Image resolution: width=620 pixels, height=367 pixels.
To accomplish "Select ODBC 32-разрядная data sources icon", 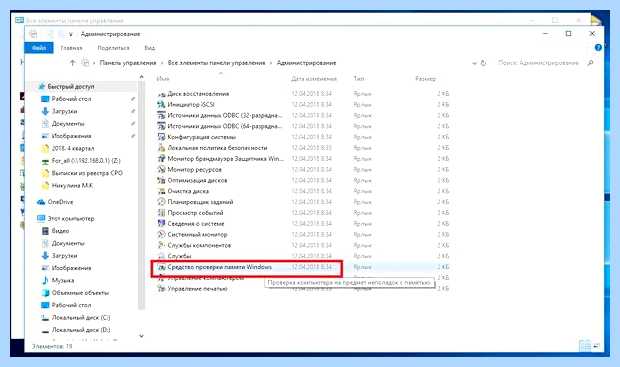I will pos(161,115).
